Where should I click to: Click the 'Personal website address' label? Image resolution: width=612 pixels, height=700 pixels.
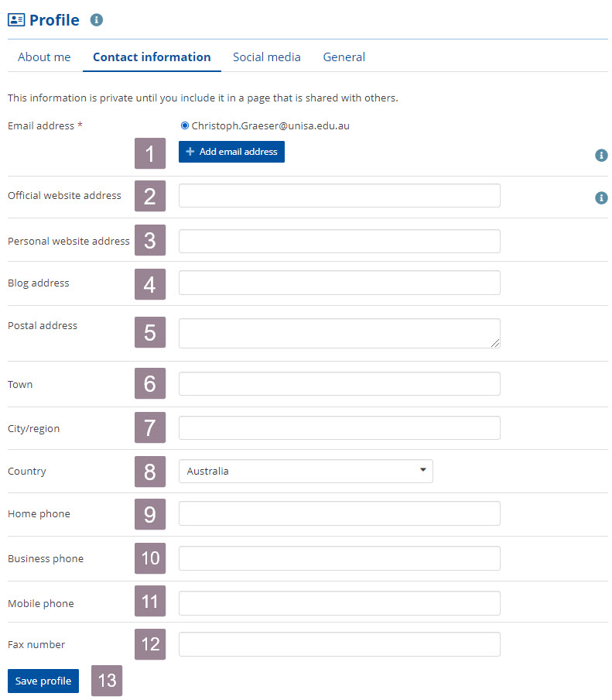[x=69, y=241]
